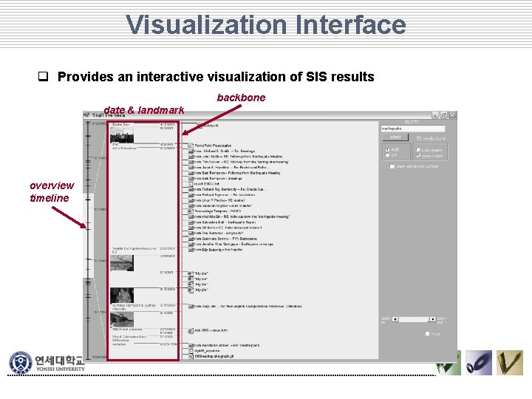Open the Seattle Earthquake landmark photo thumbnail
Image resolution: width=532 pixels, height=399 pixels.
pyautogui.click(x=122, y=263)
